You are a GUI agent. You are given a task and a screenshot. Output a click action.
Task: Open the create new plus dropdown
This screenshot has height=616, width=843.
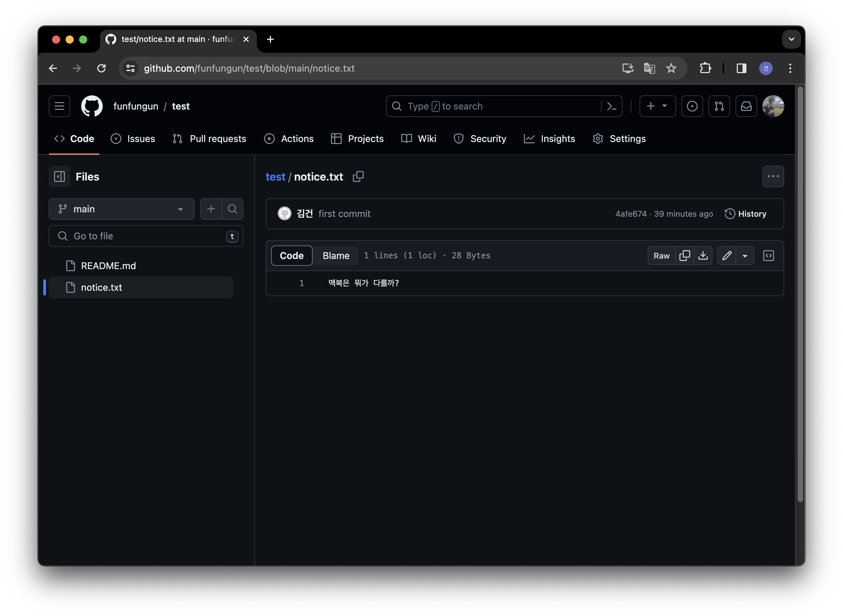click(657, 106)
